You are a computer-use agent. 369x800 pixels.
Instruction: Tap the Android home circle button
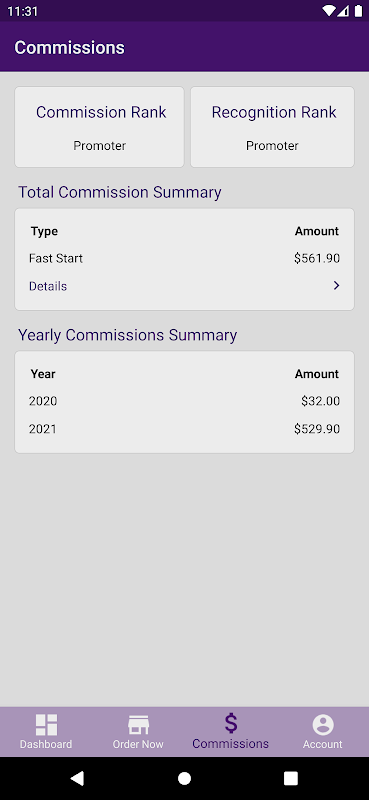coord(184,778)
